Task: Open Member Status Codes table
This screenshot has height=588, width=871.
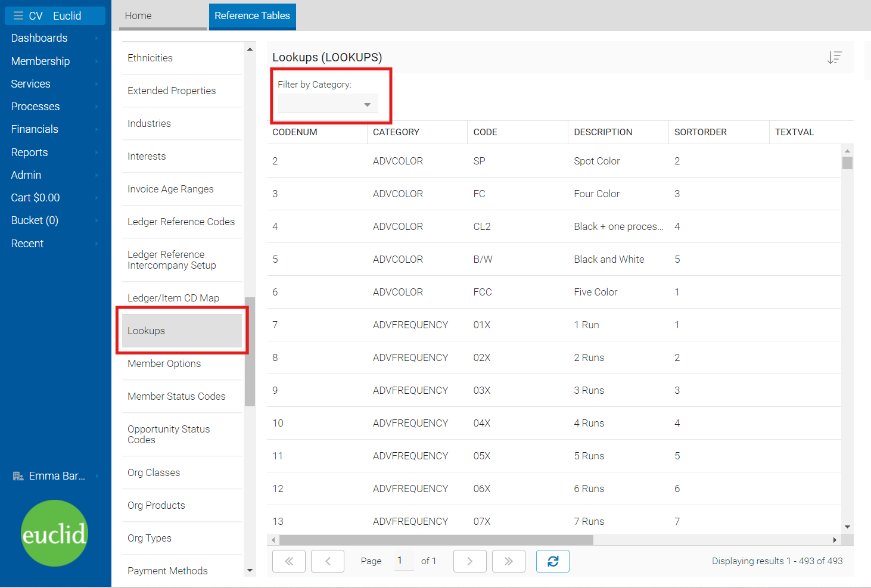Action: pyautogui.click(x=182, y=396)
